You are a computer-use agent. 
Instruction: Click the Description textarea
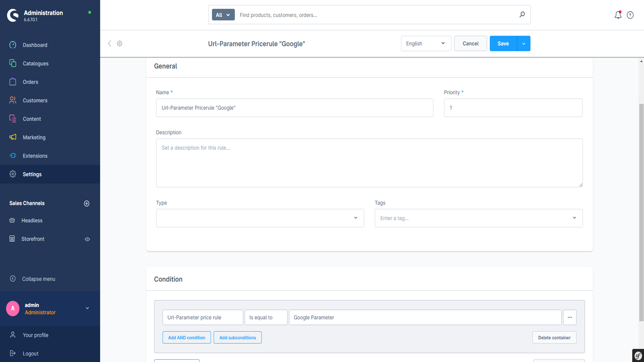tap(369, 163)
